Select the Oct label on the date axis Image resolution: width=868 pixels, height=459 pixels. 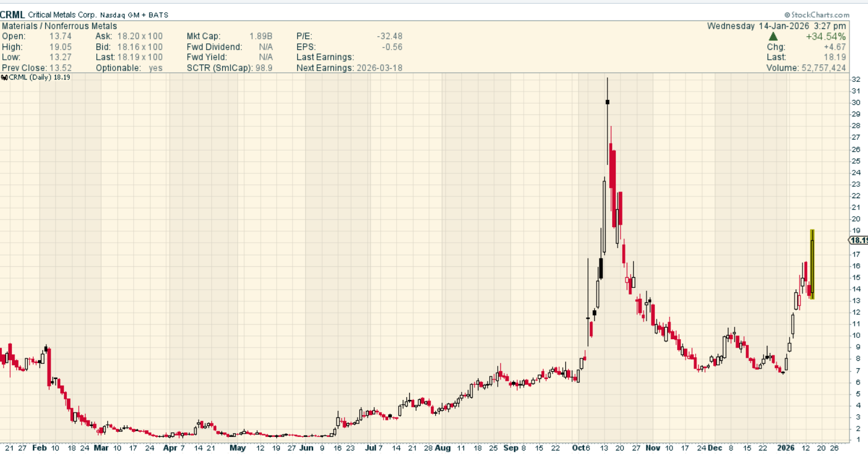pyautogui.click(x=578, y=448)
